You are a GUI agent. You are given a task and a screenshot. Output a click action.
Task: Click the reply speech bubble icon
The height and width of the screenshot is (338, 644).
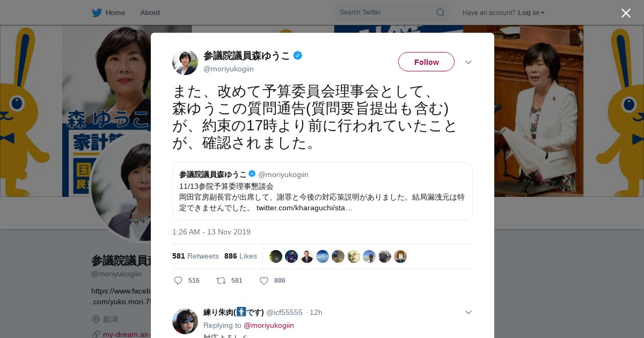coord(179,281)
